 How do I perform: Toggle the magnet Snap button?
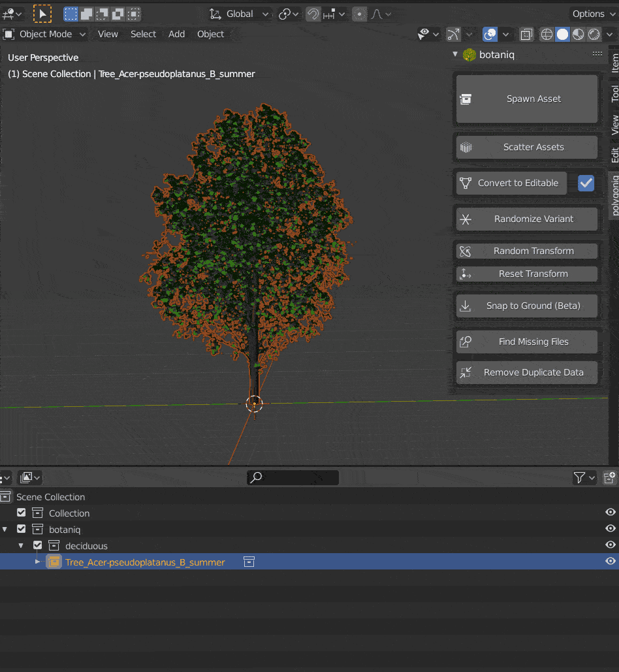[x=313, y=14]
